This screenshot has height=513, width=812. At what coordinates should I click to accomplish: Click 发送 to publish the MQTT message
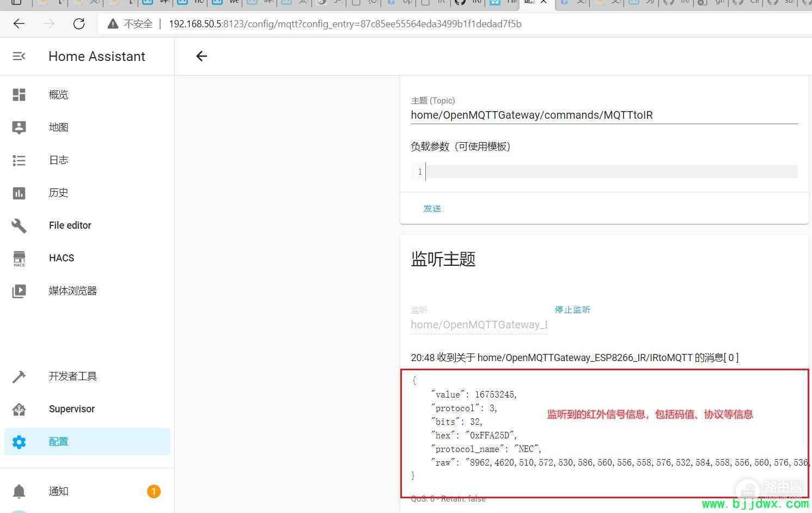[x=432, y=209]
